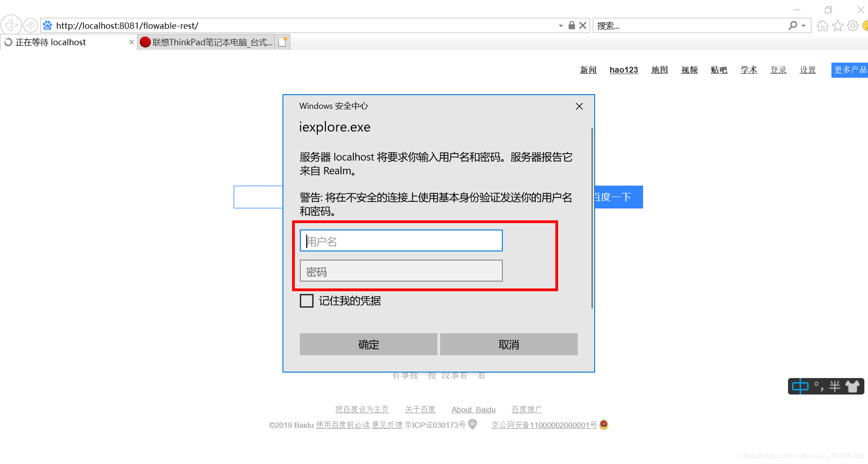
Task: Click the back navigation arrow
Action: point(11,25)
